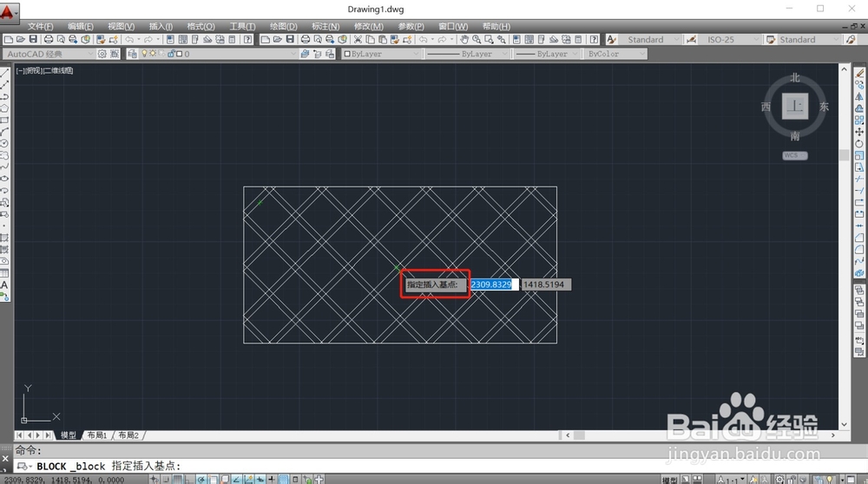
Task: Open the 绘图(D) menu
Action: 284,26
